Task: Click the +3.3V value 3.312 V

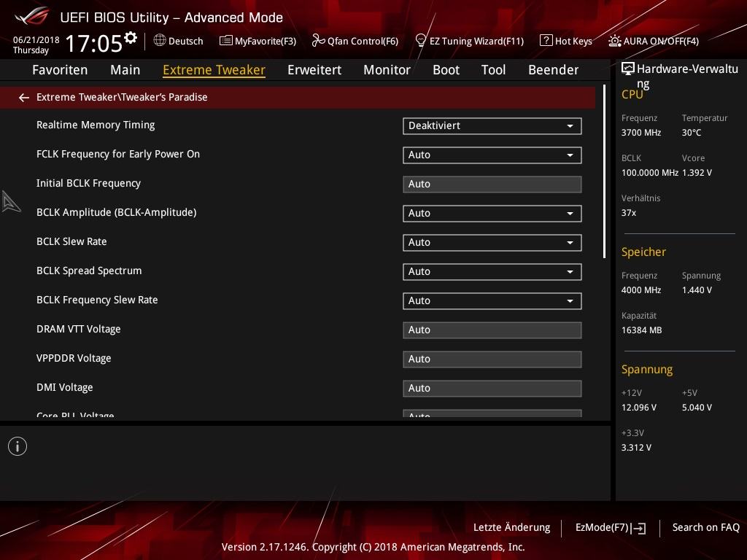Action: [x=636, y=447]
